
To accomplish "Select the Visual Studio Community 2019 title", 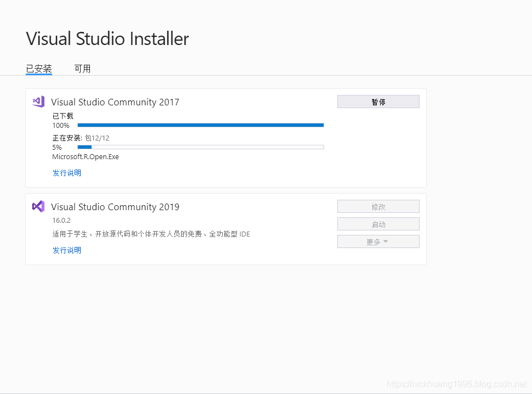I will 115,207.
